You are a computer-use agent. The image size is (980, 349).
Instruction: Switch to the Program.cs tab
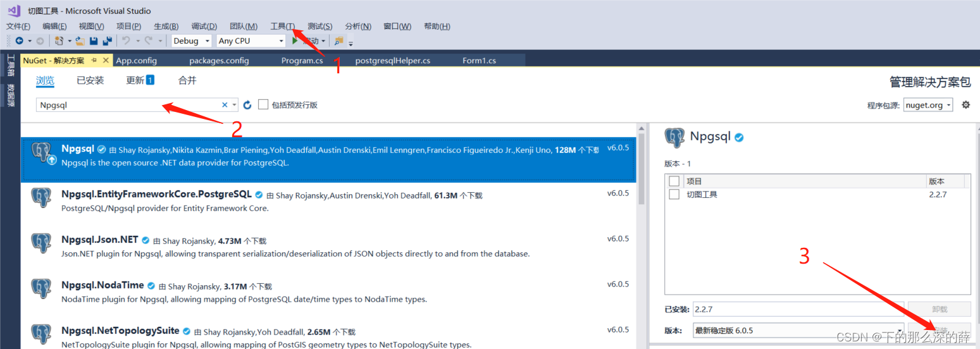(x=302, y=61)
